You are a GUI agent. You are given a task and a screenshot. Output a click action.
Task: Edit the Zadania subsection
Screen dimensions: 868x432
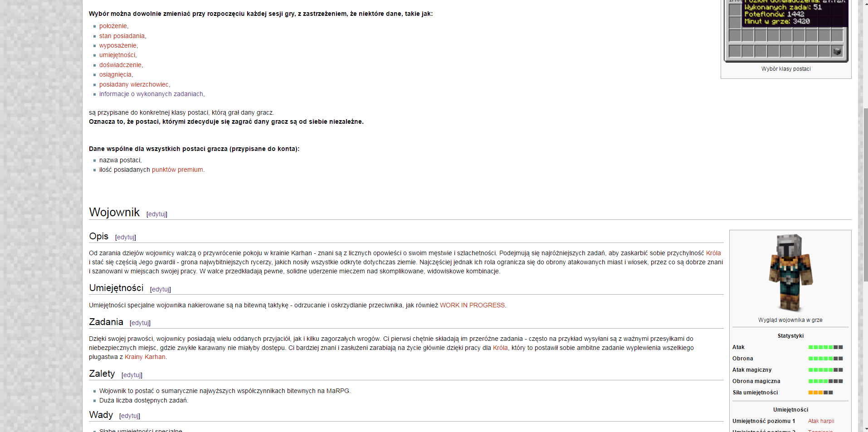click(140, 323)
